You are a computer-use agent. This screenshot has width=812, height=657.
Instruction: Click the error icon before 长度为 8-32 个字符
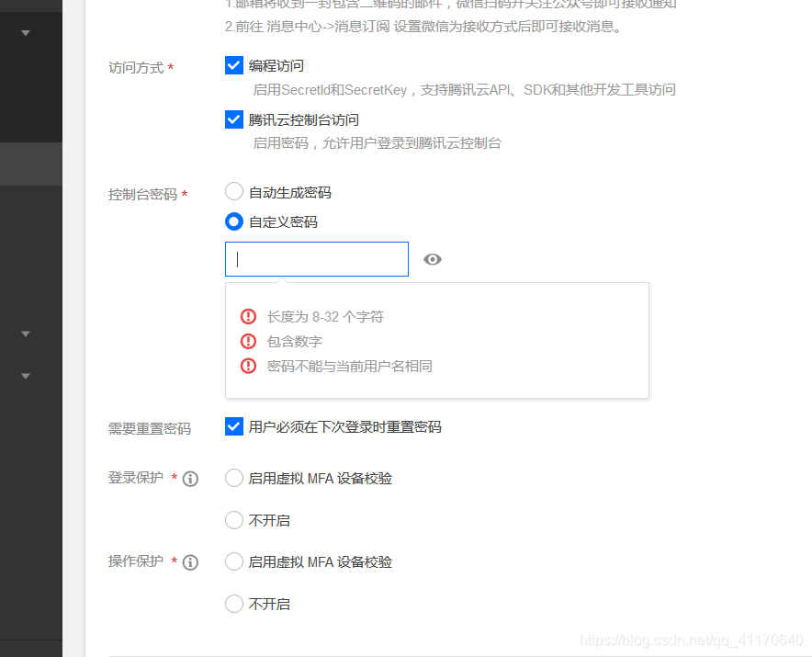coord(247,316)
